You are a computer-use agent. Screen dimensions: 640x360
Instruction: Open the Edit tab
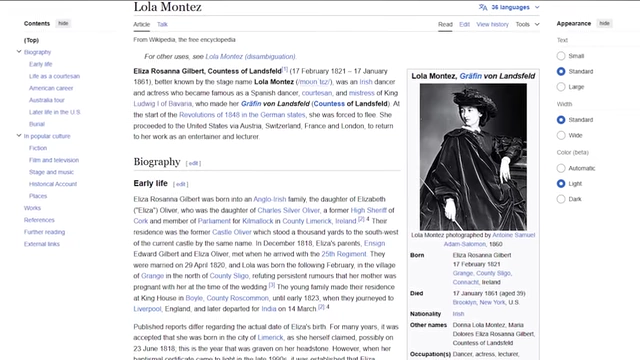[464, 24]
